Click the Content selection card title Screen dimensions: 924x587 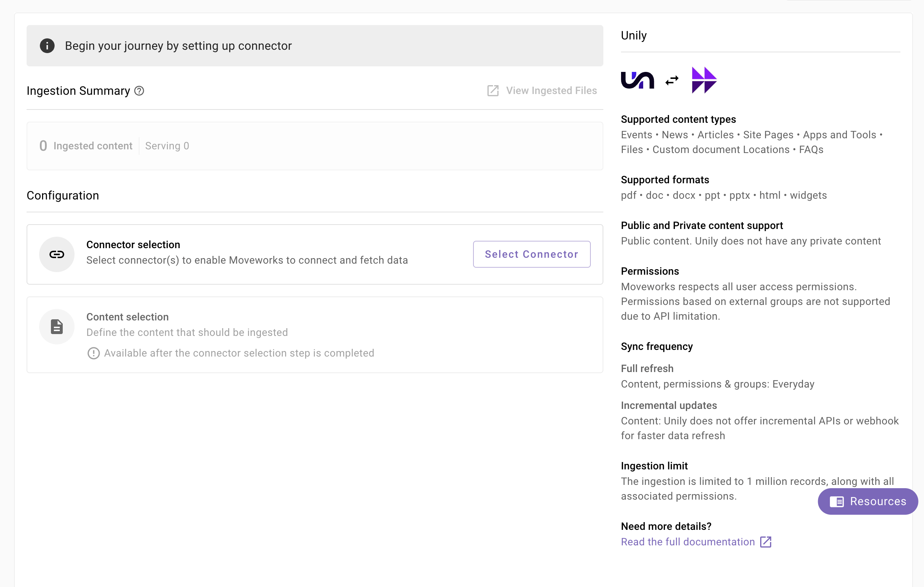point(127,317)
